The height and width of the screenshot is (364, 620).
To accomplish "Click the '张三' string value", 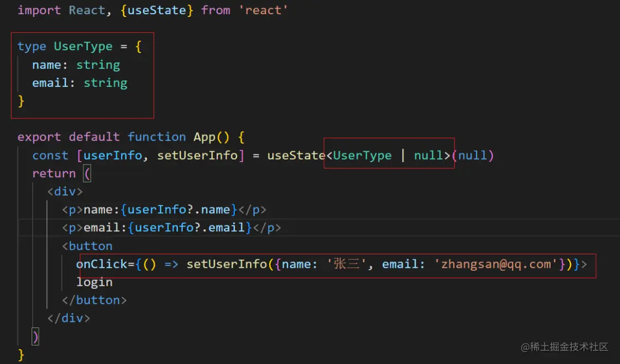I will [347, 264].
